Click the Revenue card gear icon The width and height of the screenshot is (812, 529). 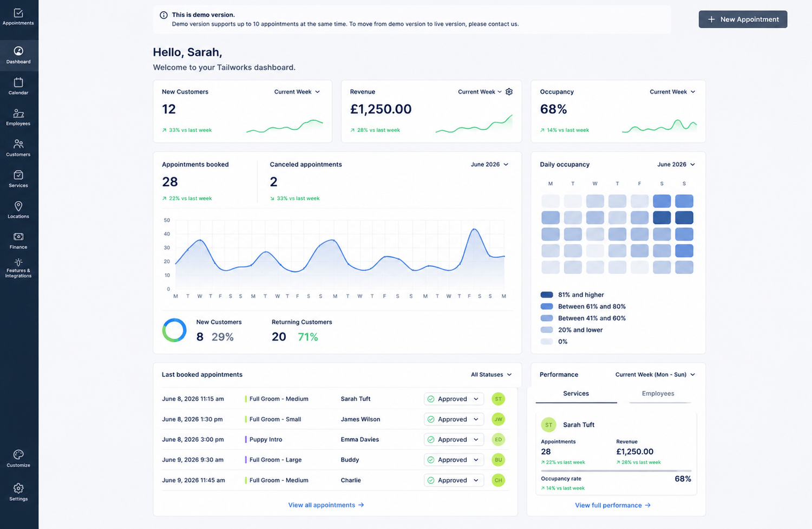509,92
